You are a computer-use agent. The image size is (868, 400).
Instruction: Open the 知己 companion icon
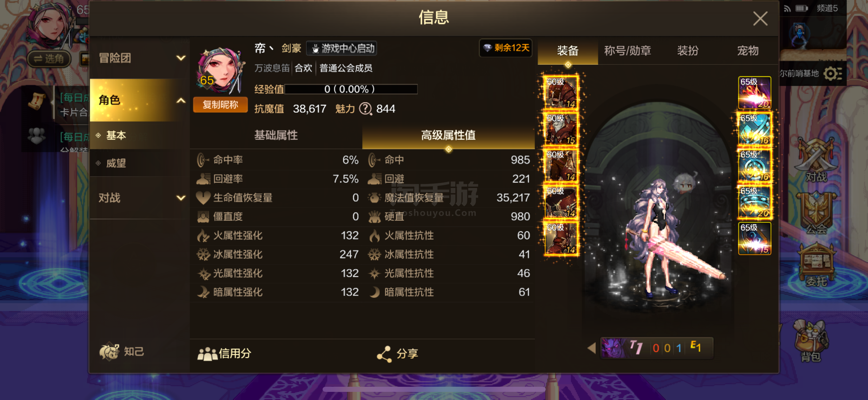pyautogui.click(x=122, y=351)
